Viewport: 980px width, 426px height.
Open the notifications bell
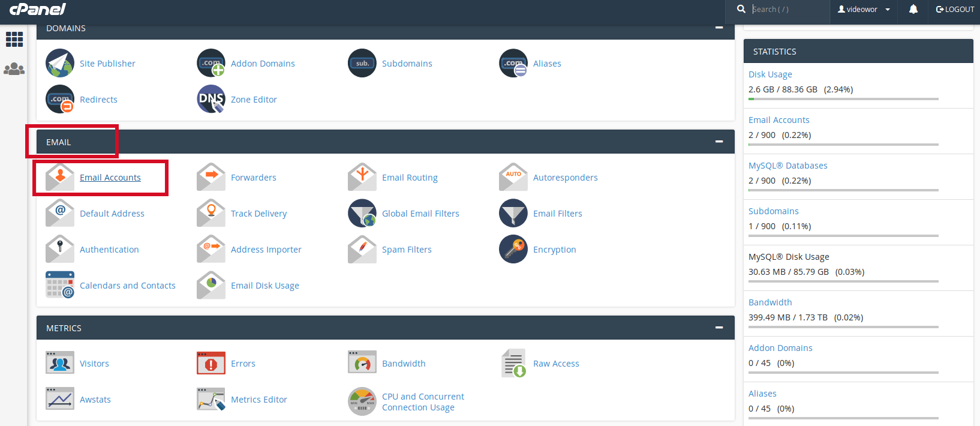point(913,9)
